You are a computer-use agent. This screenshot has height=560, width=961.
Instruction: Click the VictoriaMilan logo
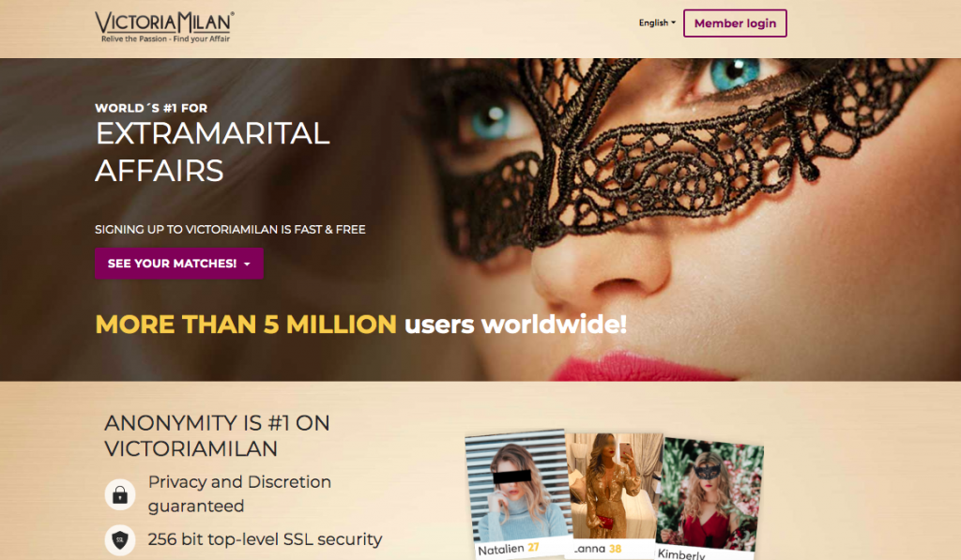click(x=164, y=27)
